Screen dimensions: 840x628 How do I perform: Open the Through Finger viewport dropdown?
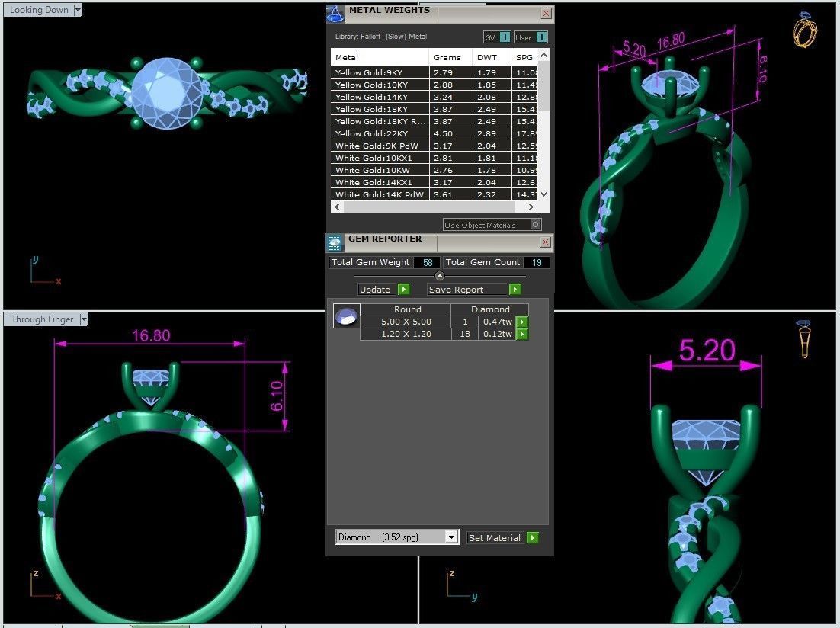84,319
